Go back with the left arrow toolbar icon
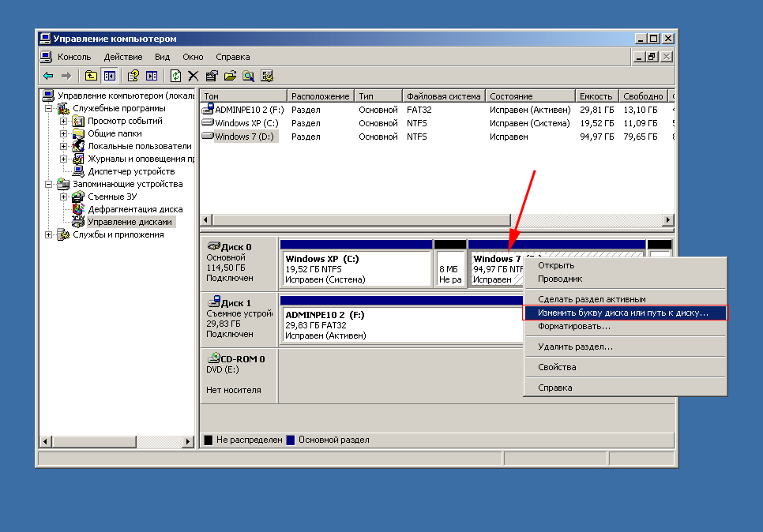This screenshot has height=532, width=763. pos(48,76)
